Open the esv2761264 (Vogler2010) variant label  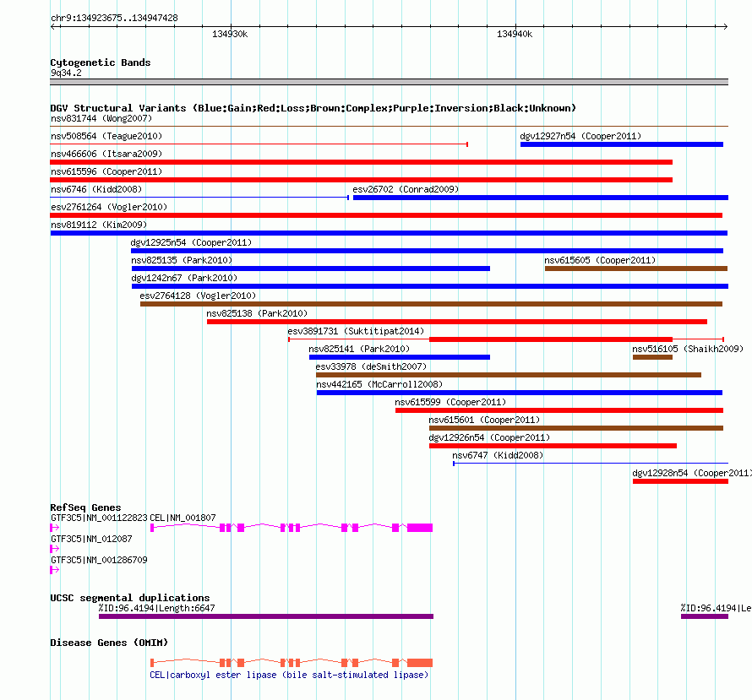tap(109, 207)
